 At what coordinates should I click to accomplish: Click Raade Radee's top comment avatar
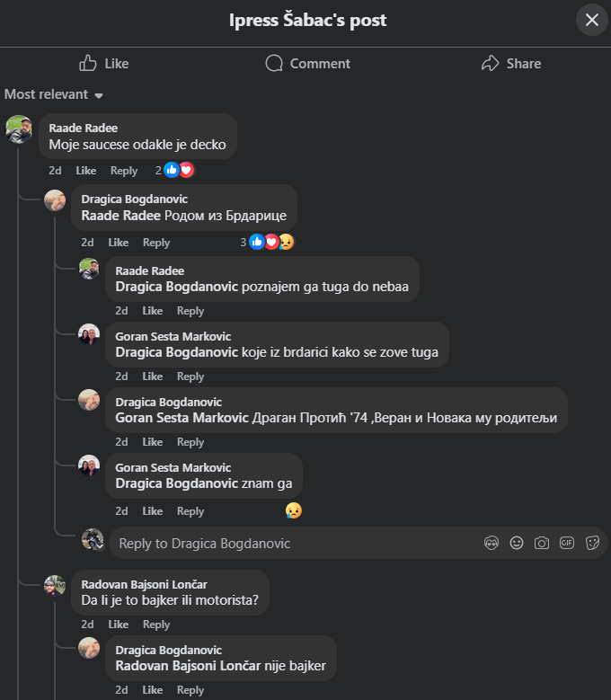[x=19, y=129]
